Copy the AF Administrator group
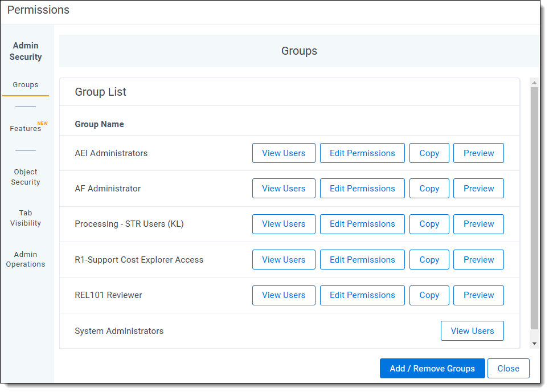The width and height of the screenshot is (549, 392). click(429, 189)
